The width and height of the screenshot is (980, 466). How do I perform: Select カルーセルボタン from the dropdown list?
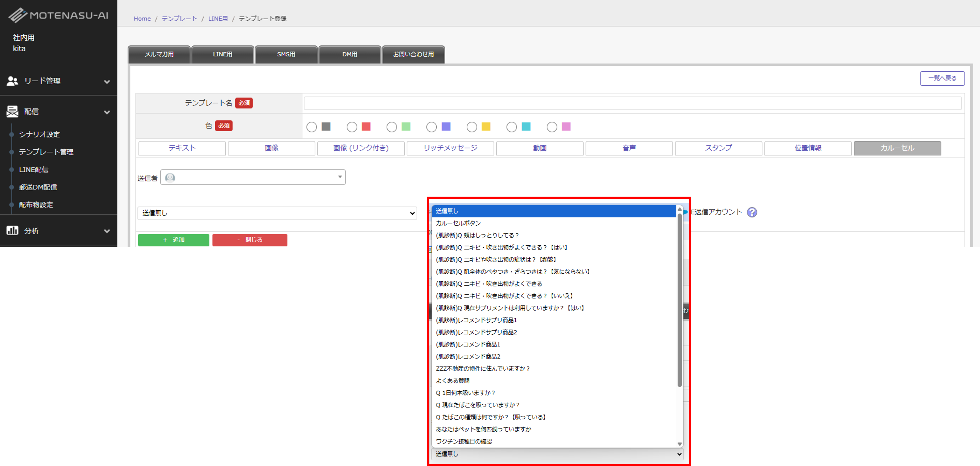(458, 223)
